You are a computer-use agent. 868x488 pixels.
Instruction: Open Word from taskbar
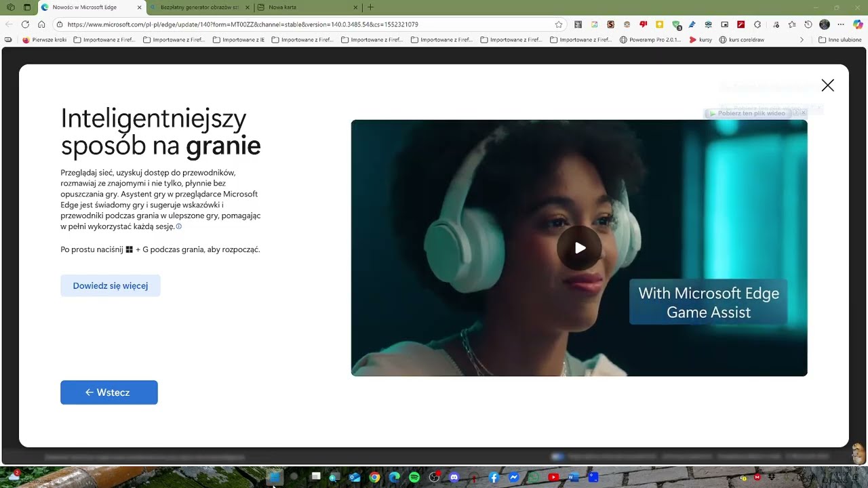coord(574,477)
